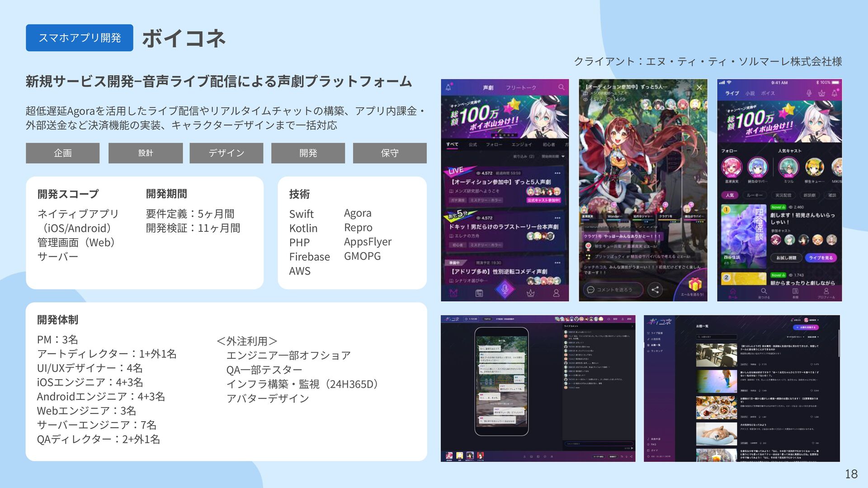Tap the お試し視聴 button
868x488 pixels.
(x=786, y=258)
